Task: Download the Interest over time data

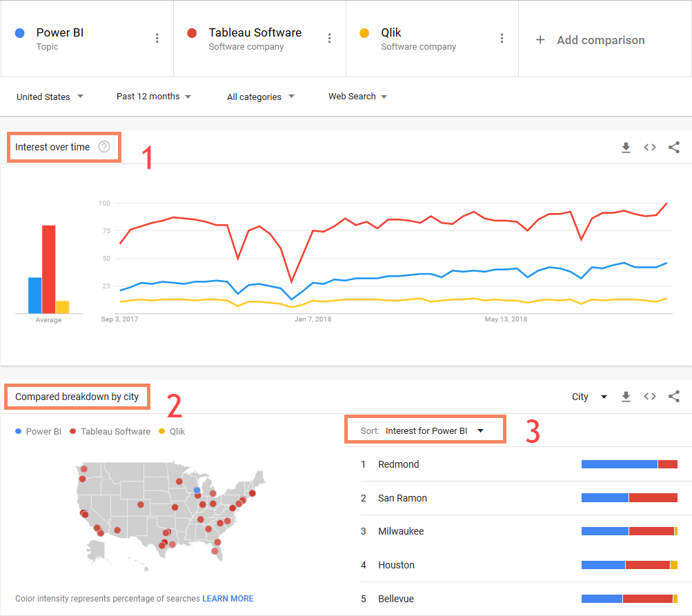Action: click(x=626, y=147)
